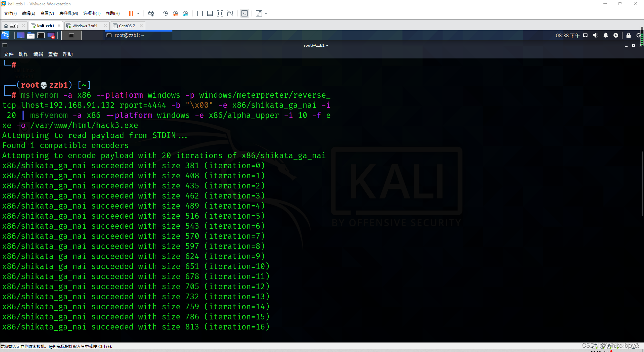
Task: Open snapshot manager with the wrench clock icon
Action: click(185, 13)
